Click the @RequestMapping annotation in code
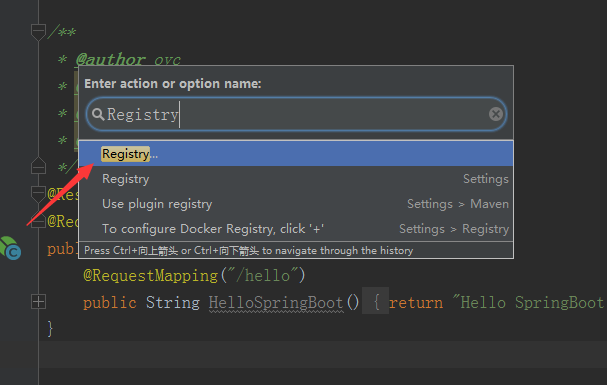 pos(151,275)
